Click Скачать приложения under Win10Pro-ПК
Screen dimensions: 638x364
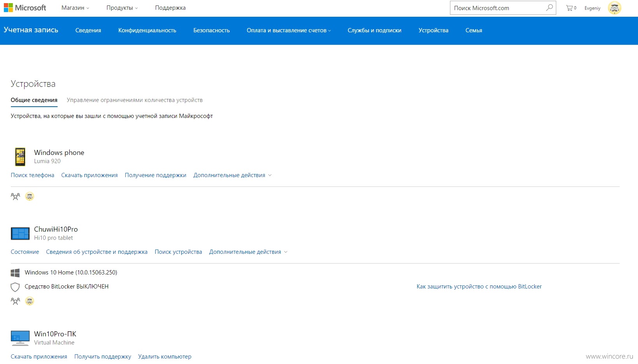coord(39,357)
